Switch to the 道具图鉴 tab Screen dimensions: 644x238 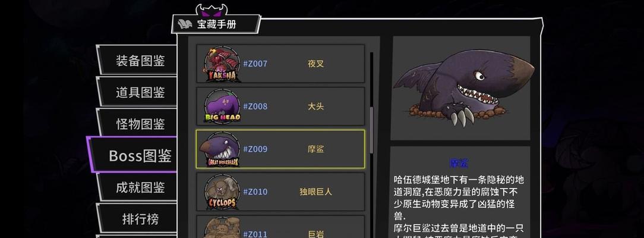139,92
